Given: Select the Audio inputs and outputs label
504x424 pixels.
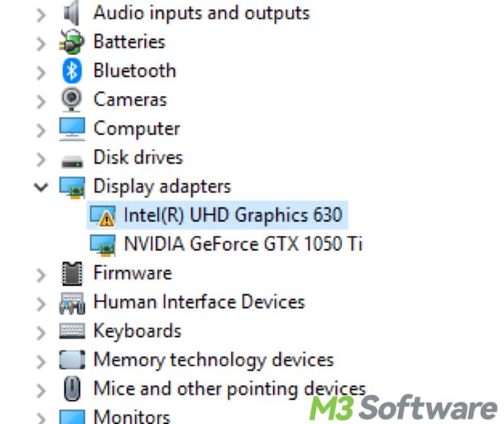Looking at the screenshot, I should click(202, 13).
